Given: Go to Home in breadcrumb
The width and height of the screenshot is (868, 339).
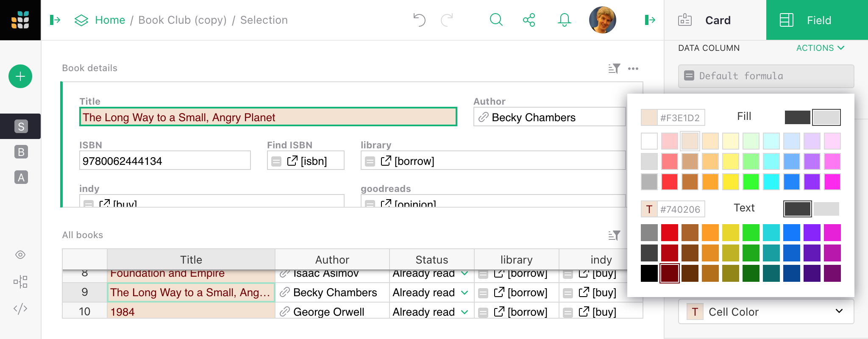Looking at the screenshot, I should pos(110,20).
